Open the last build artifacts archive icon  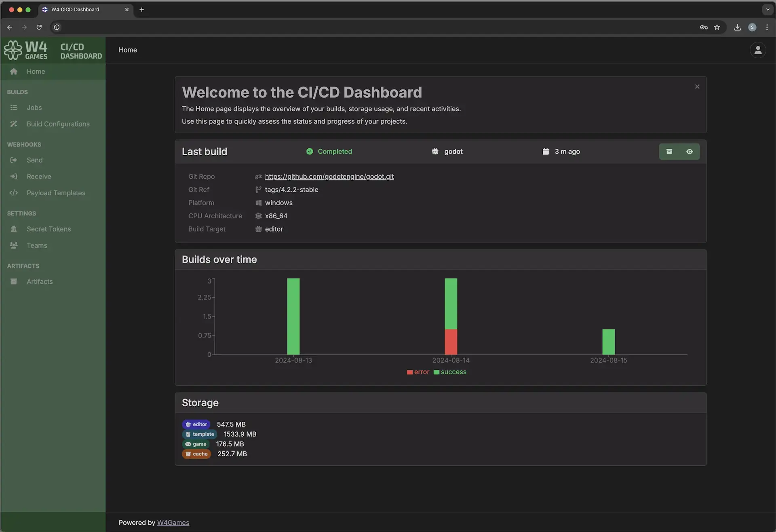[669, 152]
